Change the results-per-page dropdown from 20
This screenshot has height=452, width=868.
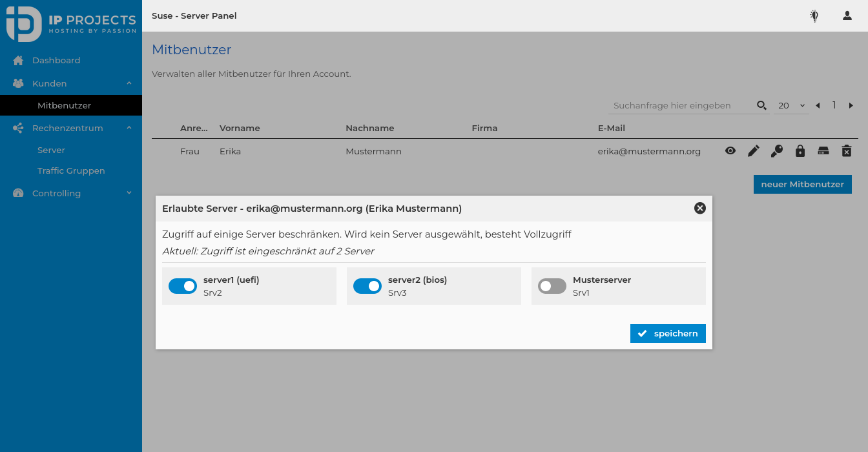790,105
